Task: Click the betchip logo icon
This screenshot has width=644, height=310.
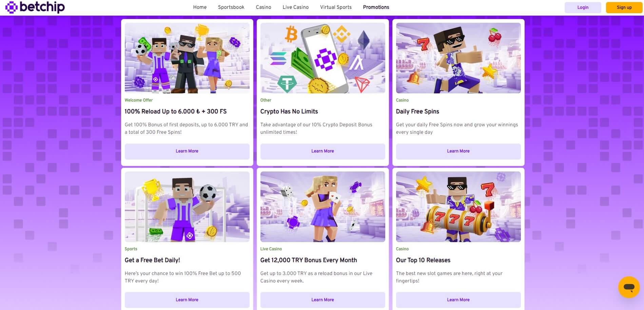Action: pyautogui.click(x=11, y=7)
